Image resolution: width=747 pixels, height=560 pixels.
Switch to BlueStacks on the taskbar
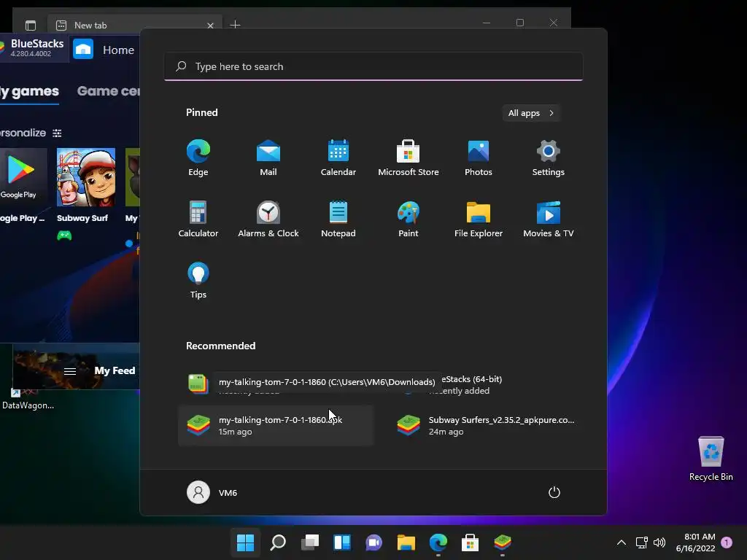[x=503, y=542]
